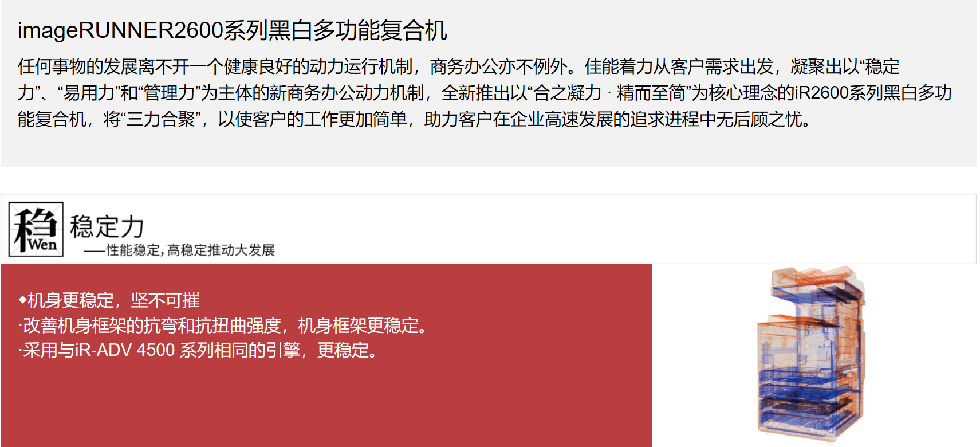This screenshot has height=447, width=980.
Task: Click the white 稳定力 header bar
Action: pos(489,229)
